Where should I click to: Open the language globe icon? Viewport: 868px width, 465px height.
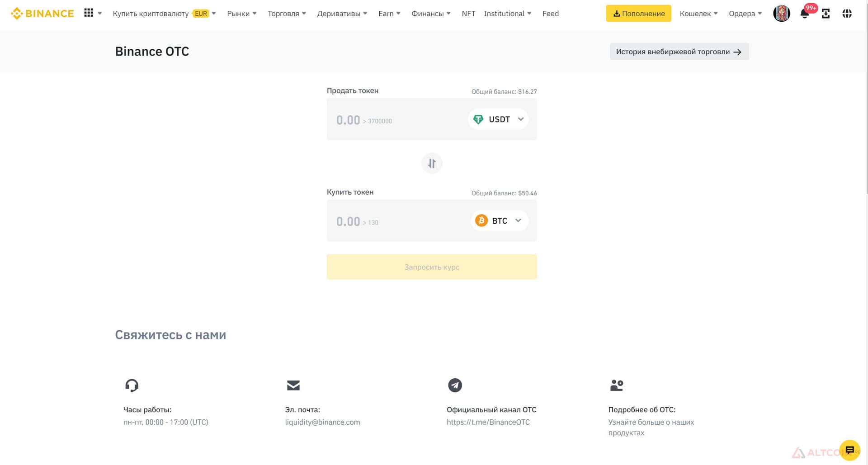[847, 14]
